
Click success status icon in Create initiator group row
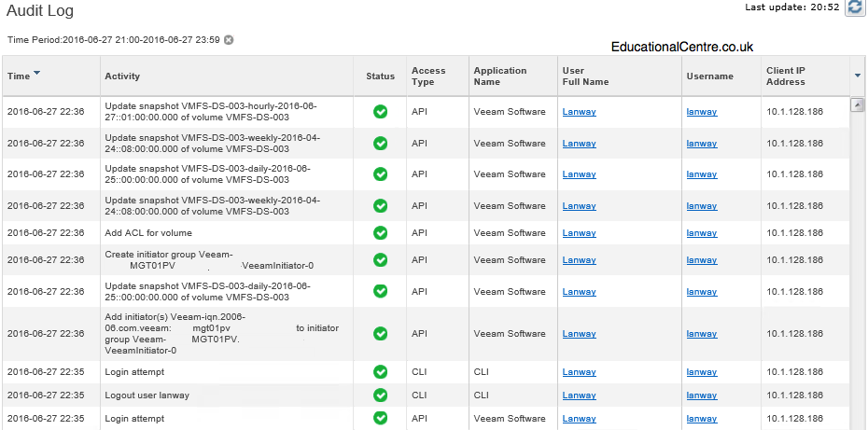click(x=380, y=259)
